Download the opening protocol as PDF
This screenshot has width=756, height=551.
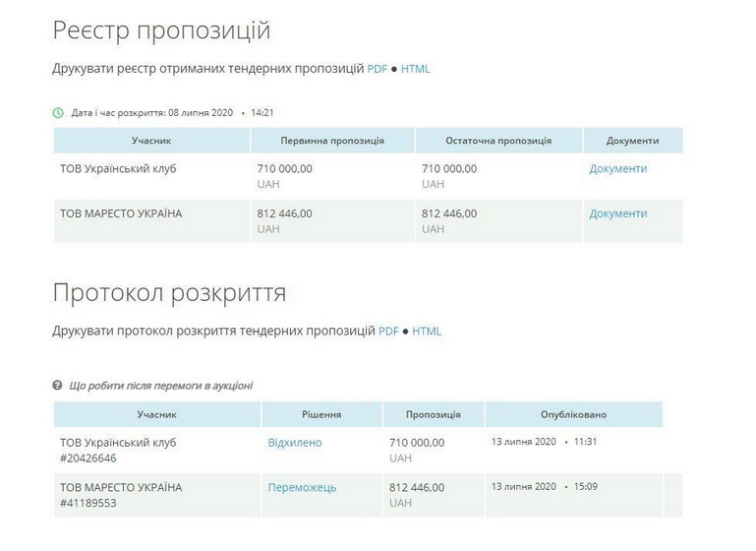click(x=389, y=332)
